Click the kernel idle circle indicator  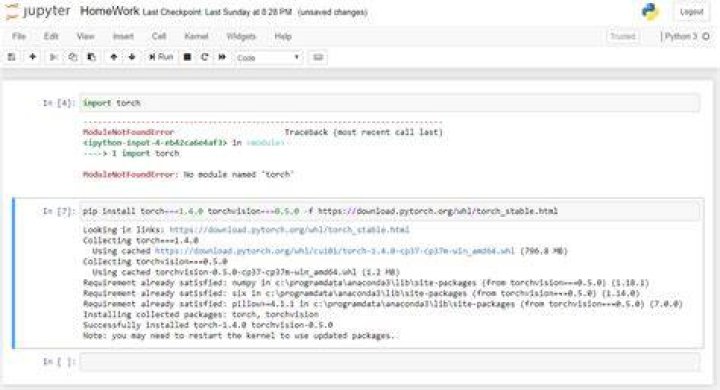click(x=706, y=36)
